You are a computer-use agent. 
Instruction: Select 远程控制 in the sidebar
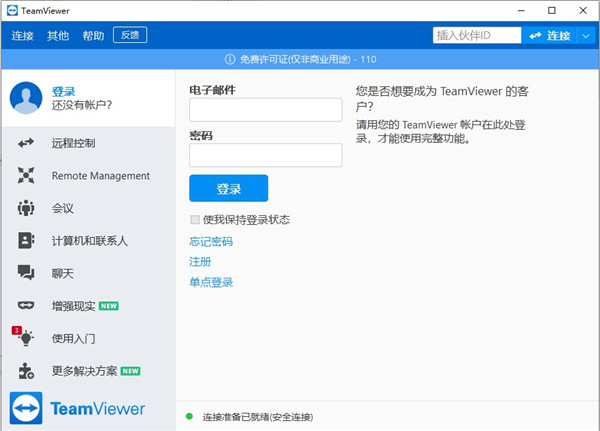click(89, 143)
